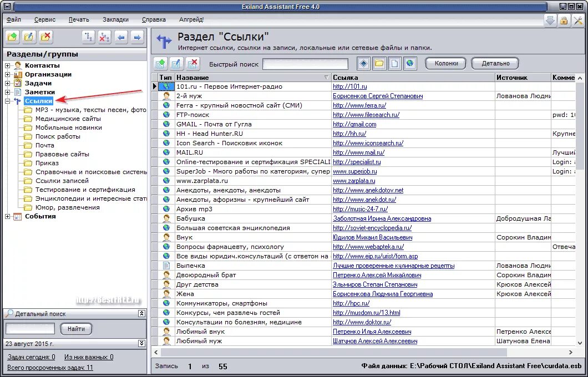The width and height of the screenshot is (588, 377).
Task: Click the add section icon in left toolbar
Action: [12, 37]
